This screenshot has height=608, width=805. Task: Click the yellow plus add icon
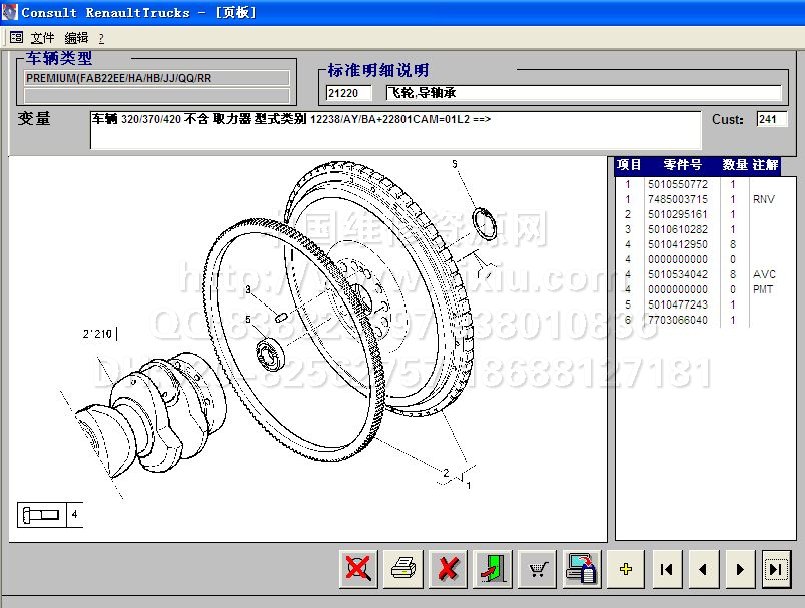coord(627,569)
